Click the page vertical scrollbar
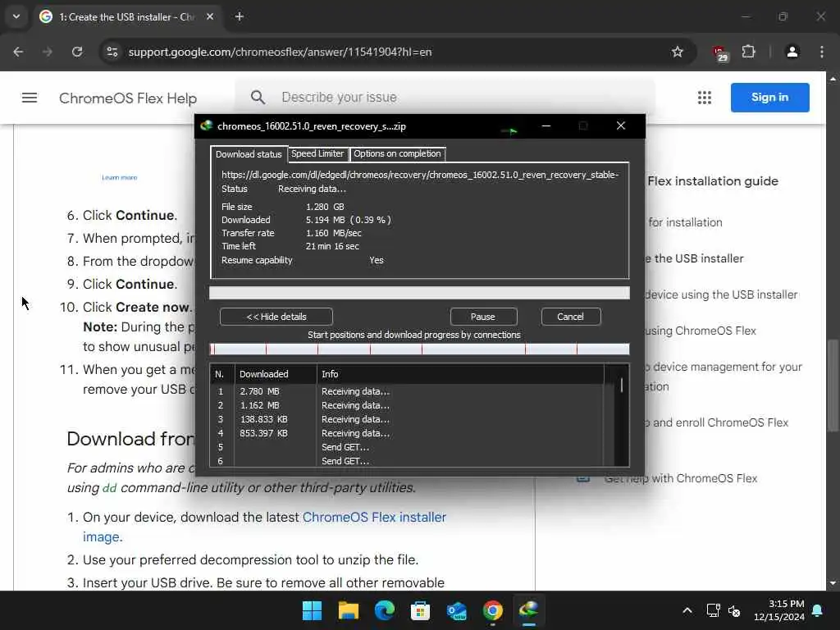This screenshot has width=840, height=630. (833, 385)
